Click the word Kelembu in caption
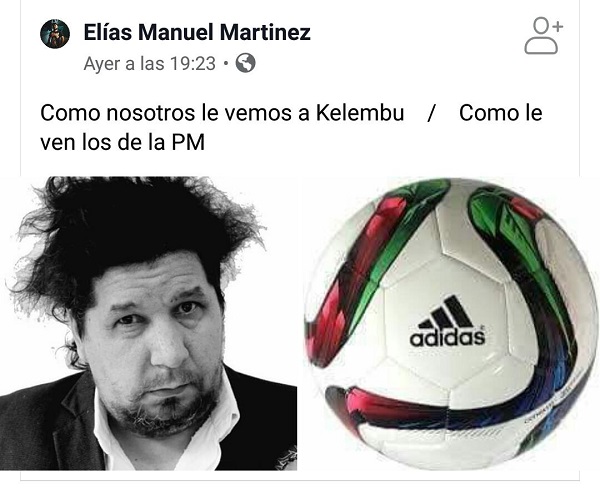The image size is (600, 500). pyautogui.click(x=360, y=113)
